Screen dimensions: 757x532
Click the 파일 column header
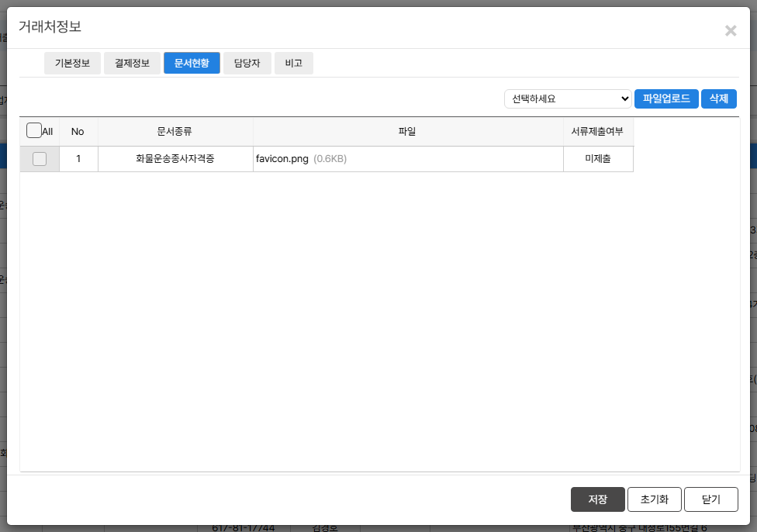point(408,132)
